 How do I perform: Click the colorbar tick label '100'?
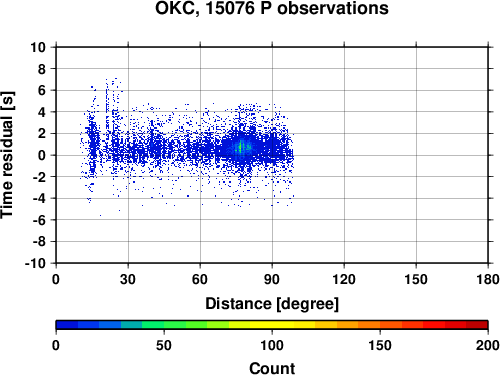272,345
